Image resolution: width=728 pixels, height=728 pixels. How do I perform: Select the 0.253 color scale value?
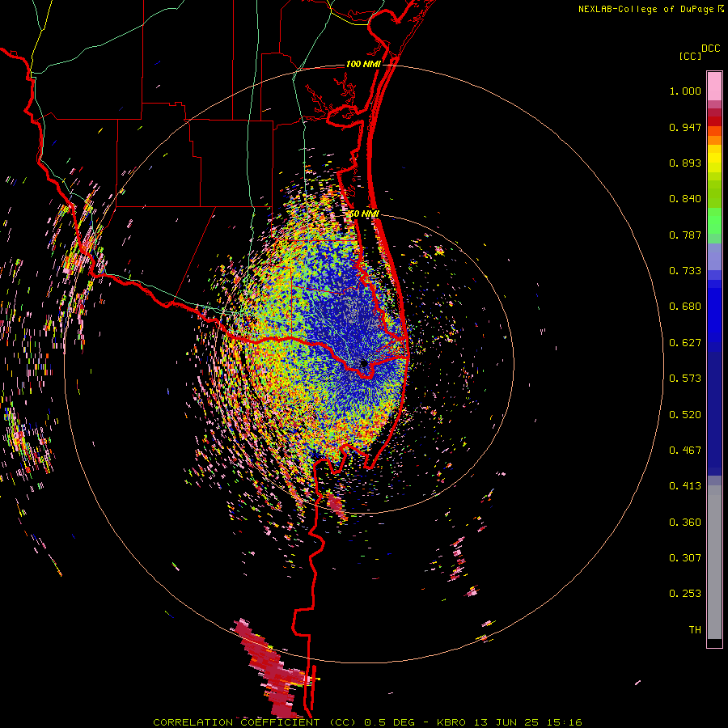(x=685, y=594)
